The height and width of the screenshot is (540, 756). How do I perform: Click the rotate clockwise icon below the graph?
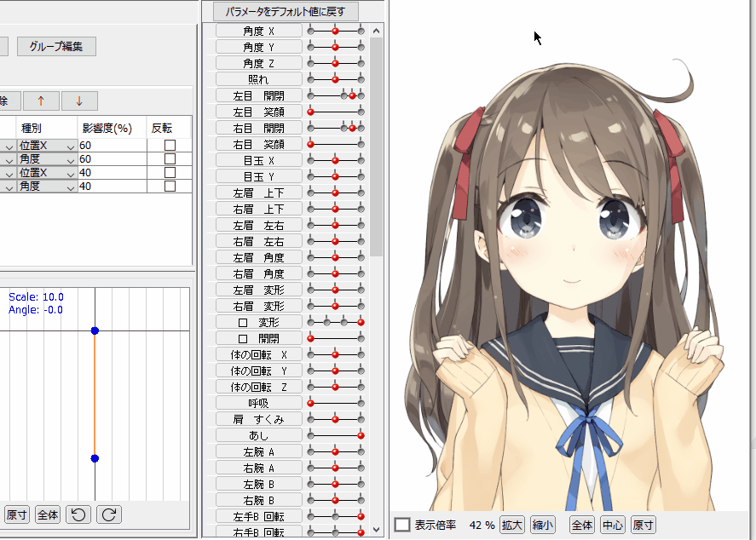[x=109, y=515]
